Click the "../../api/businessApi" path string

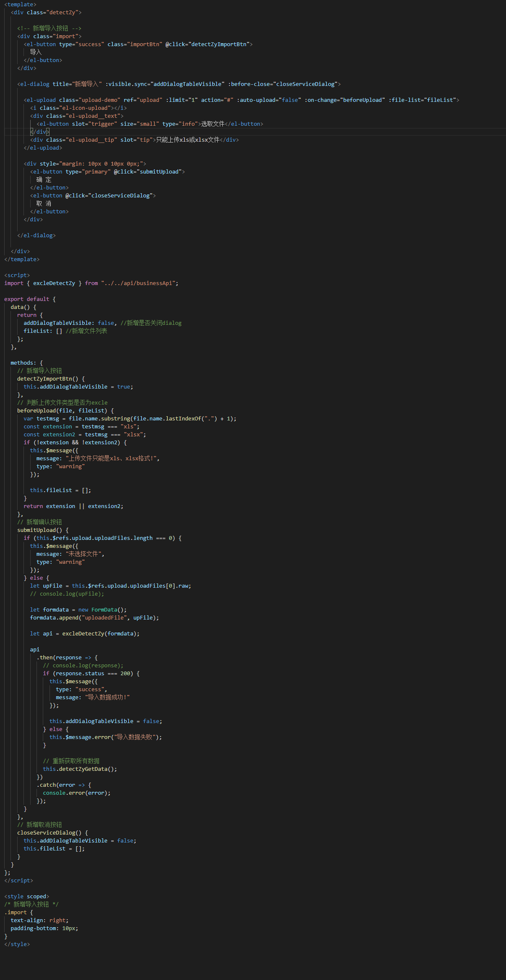pos(138,283)
